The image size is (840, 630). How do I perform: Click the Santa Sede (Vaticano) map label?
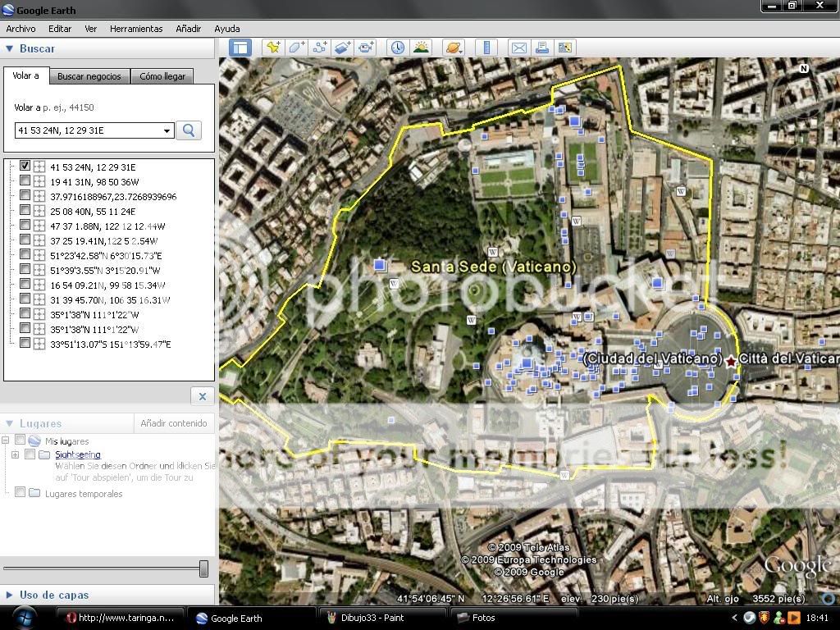[x=493, y=267]
